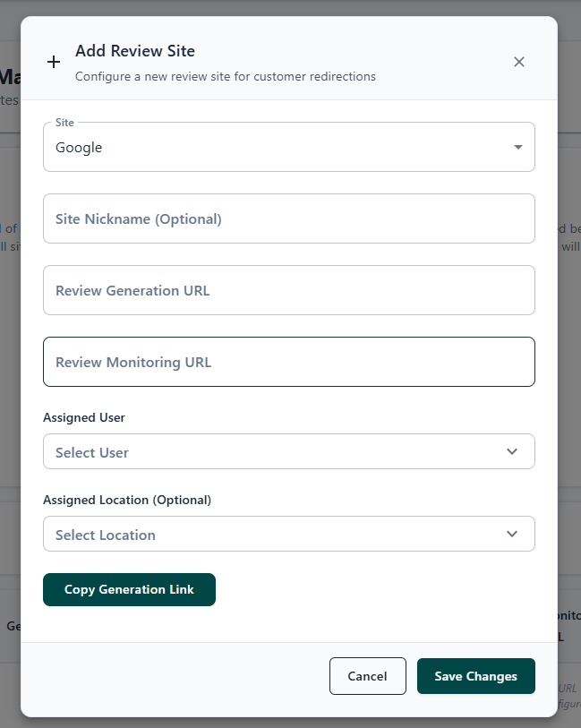This screenshot has width=581, height=728.
Task: Click the plus icon beside Add Review Site
Action: point(54,62)
